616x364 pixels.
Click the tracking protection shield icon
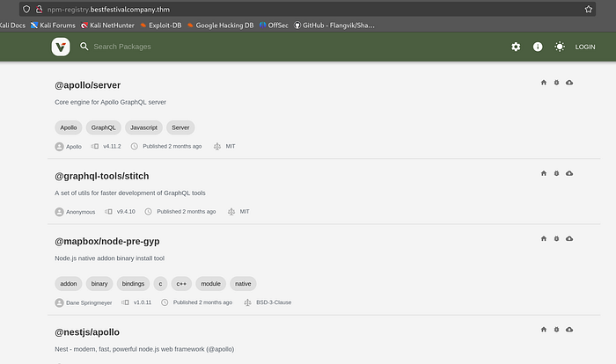[26, 9]
